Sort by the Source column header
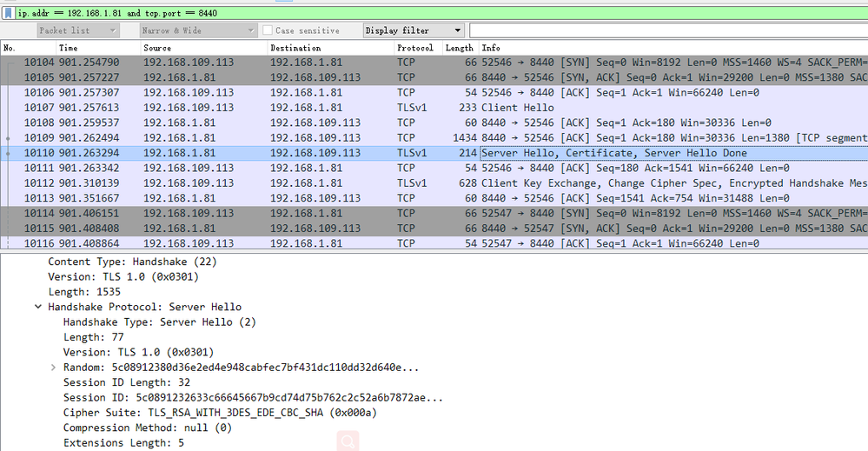The width and height of the screenshot is (868, 451). (x=203, y=48)
